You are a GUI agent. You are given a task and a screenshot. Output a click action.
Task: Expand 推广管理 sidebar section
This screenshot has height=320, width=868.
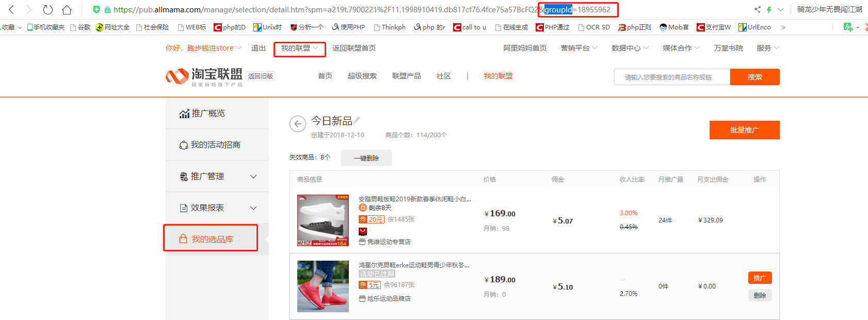(217, 176)
